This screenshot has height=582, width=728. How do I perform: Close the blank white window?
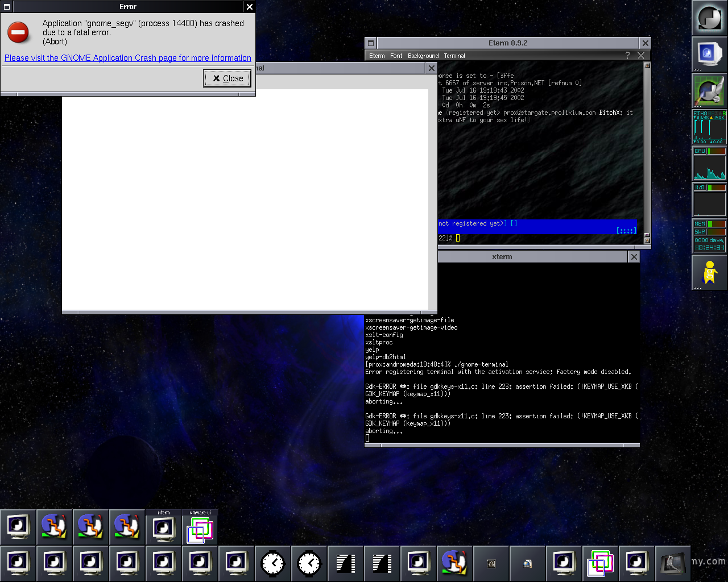(x=432, y=68)
